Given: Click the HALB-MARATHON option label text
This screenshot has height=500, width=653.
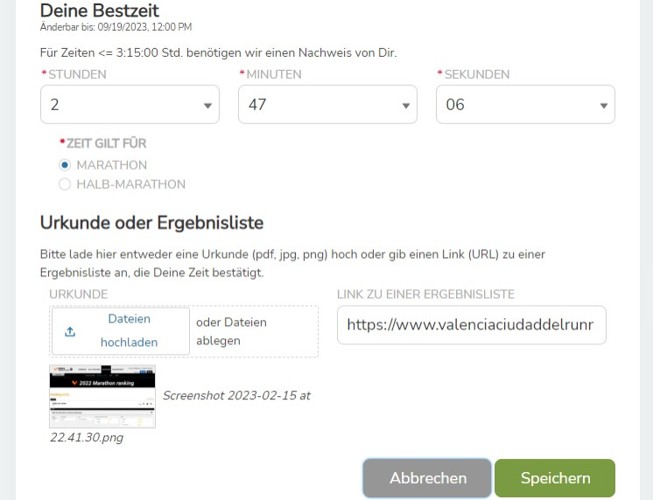Looking at the screenshot, I should pyautogui.click(x=131, y=184).
